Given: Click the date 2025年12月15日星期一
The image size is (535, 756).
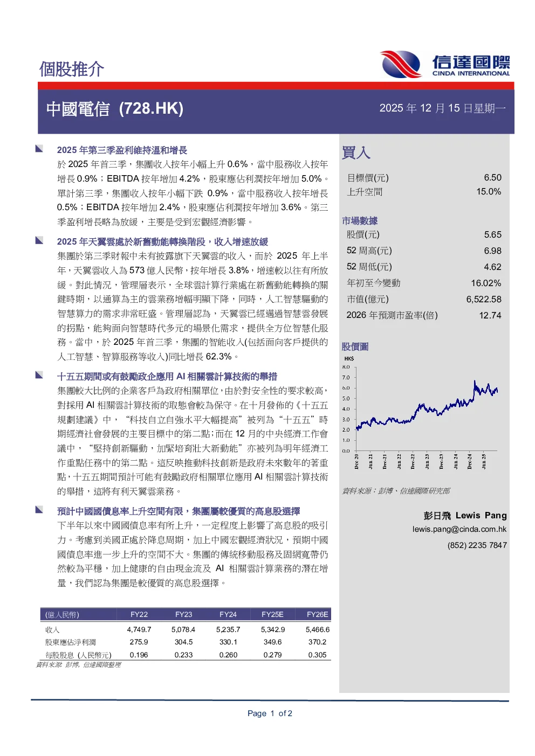Looking at the screenshot, I should [442, 108].
